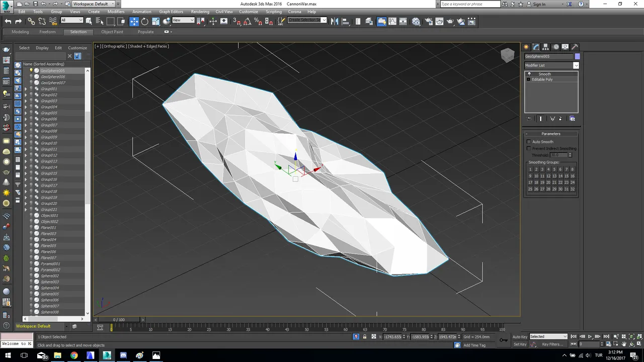
Task: Open reference coordinate system View dropdown
Action: pos(183,20)
